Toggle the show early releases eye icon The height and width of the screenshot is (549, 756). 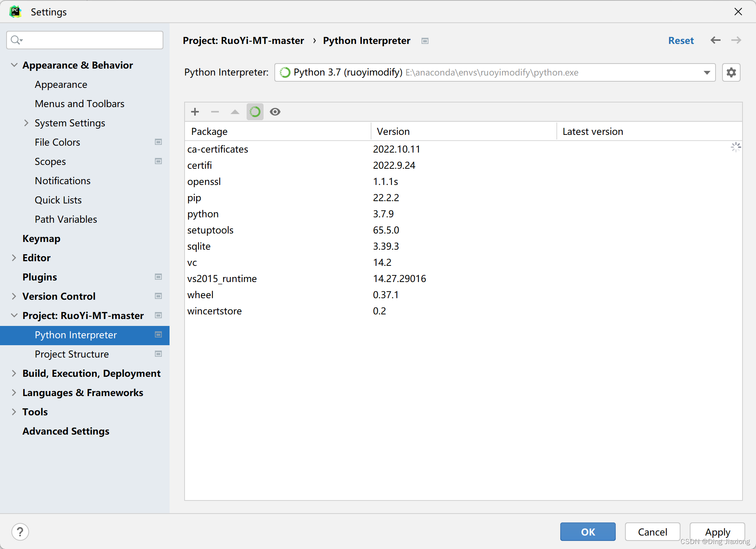pyautogui.click(x=275, y=112)
